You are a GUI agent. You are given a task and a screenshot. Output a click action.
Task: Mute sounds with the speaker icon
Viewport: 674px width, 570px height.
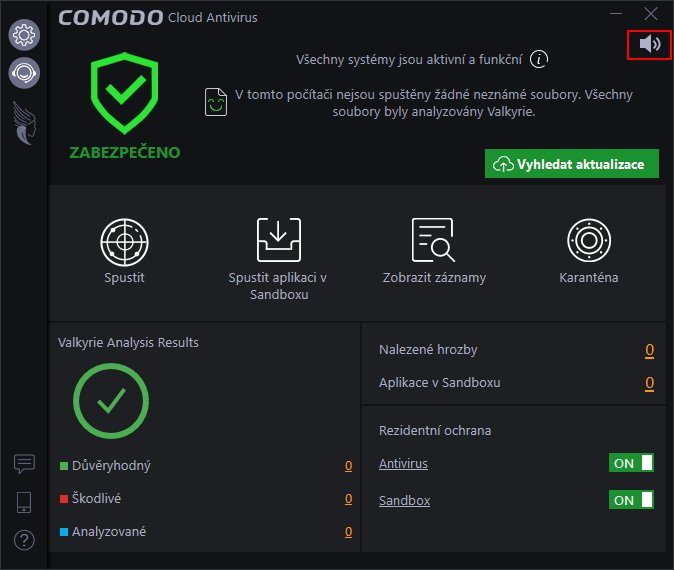(x=649, y=44)
